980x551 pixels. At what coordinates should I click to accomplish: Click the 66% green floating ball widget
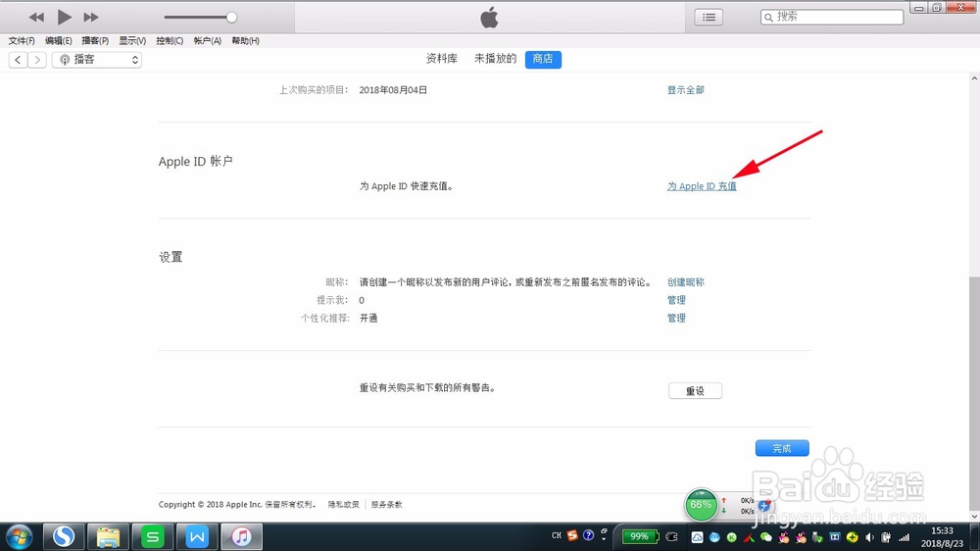(701, 505)
